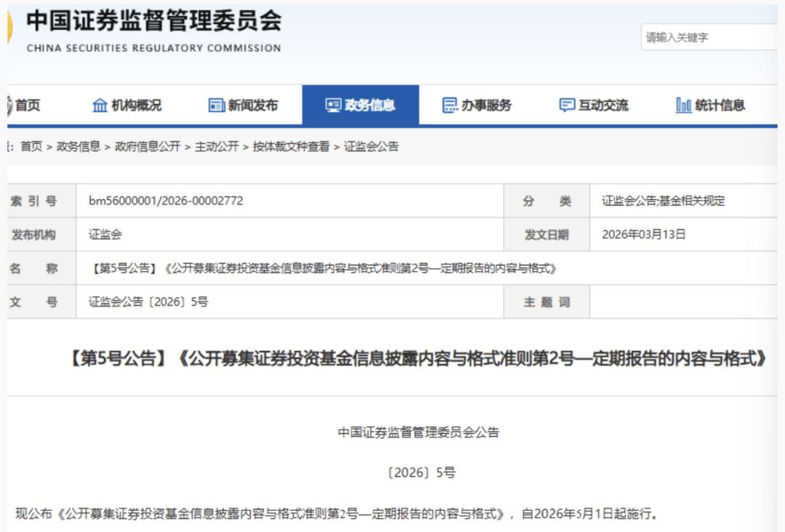Click the 发布机构 label cell

pyautogui.click(x=41, y=234)
